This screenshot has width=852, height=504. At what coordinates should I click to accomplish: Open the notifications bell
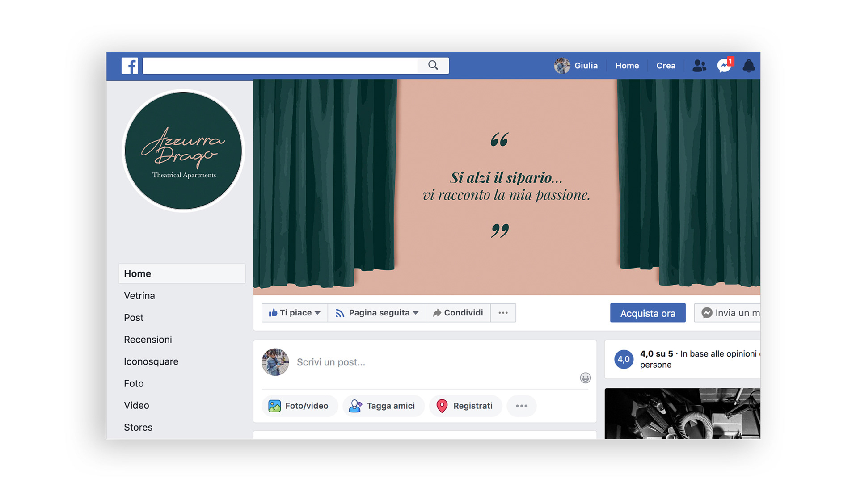(x=749, y=66)
